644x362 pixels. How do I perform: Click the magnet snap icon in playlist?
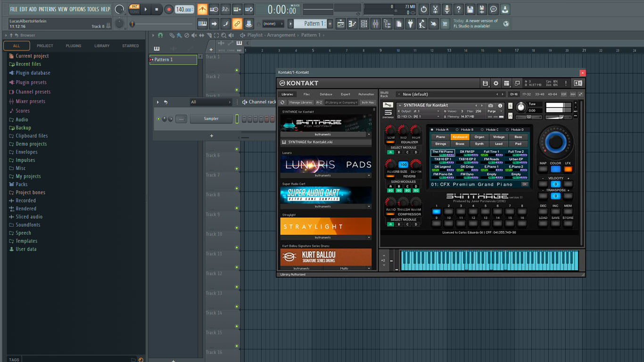pyautogui.click(x=160, y=35)
